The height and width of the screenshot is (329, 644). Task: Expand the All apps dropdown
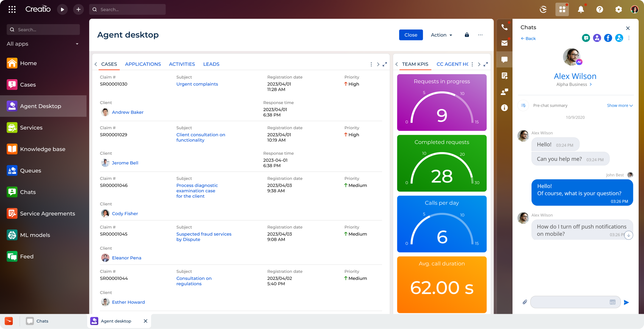click(x=77, y=44)
